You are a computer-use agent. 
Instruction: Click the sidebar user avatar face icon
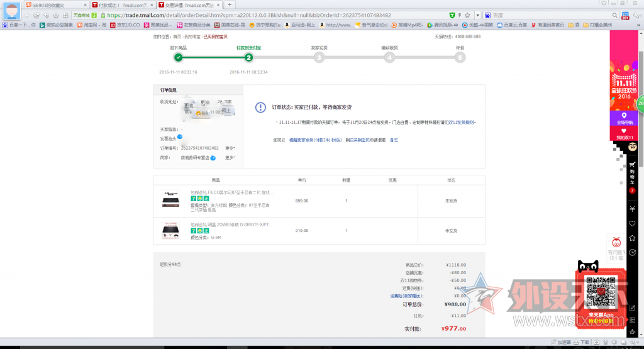pyautogui.click(x=633, y=147)
